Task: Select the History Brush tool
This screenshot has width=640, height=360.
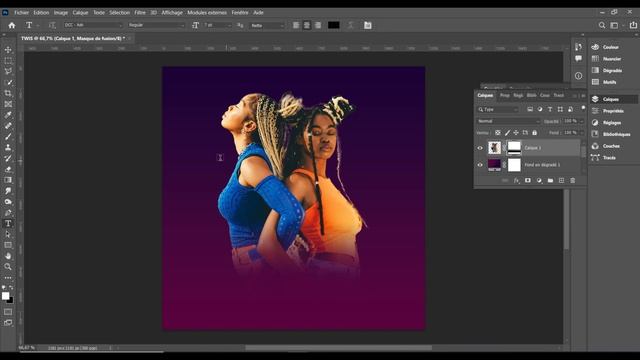Action: pos(8,158)
